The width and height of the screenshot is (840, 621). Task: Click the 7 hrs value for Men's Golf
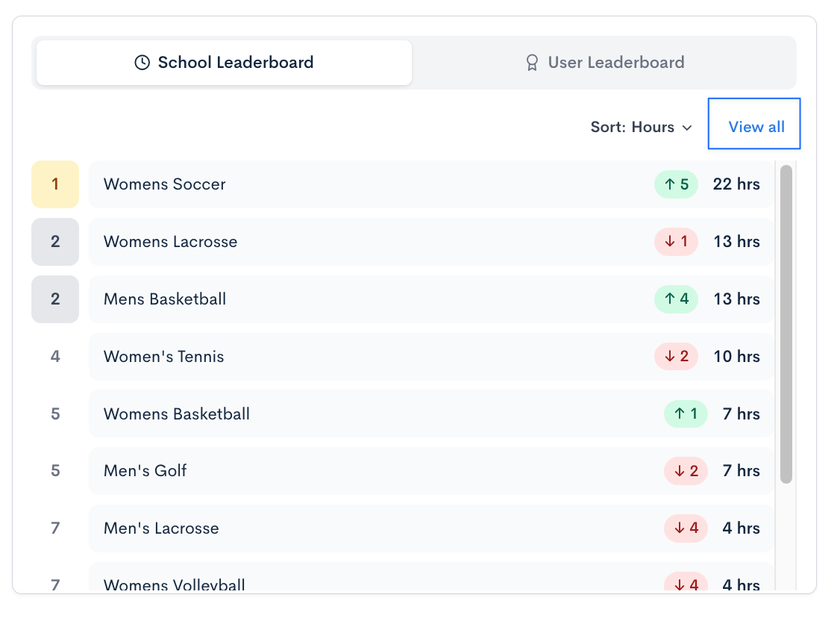(742, 471)
